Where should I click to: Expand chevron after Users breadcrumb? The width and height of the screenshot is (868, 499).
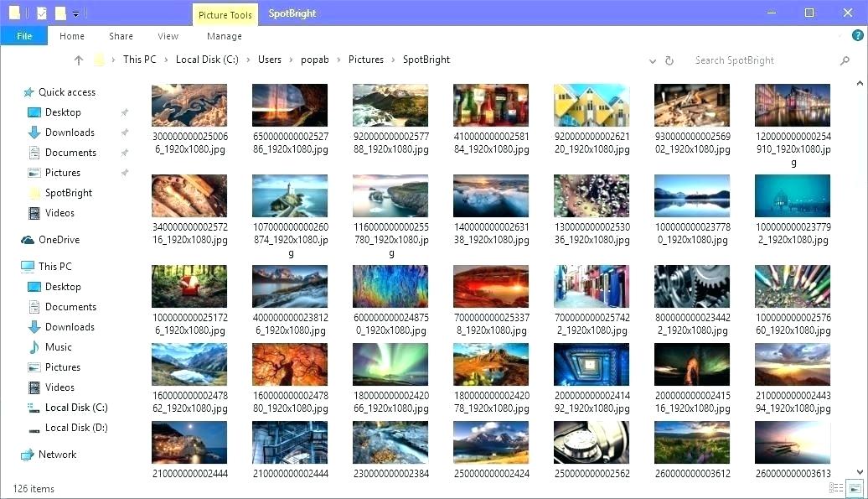[x=292, y=60]
